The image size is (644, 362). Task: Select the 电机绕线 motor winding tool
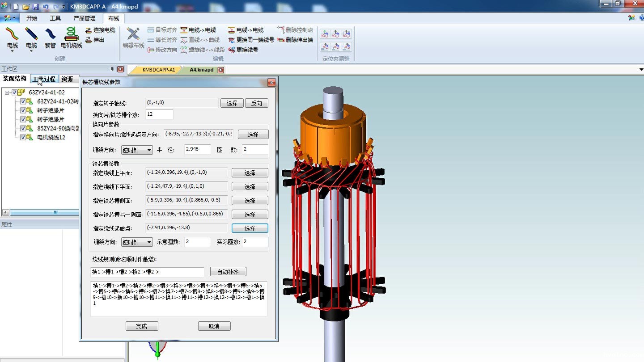71,37
